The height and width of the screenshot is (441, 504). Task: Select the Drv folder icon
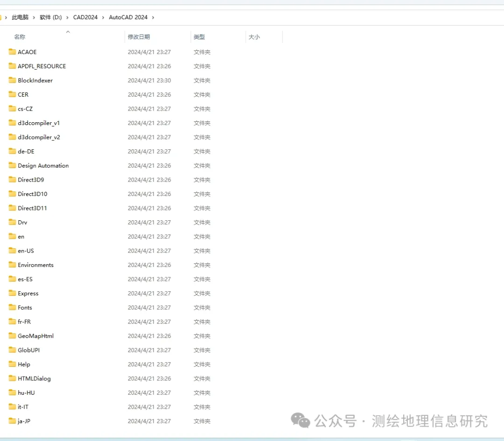pos(12,222)
